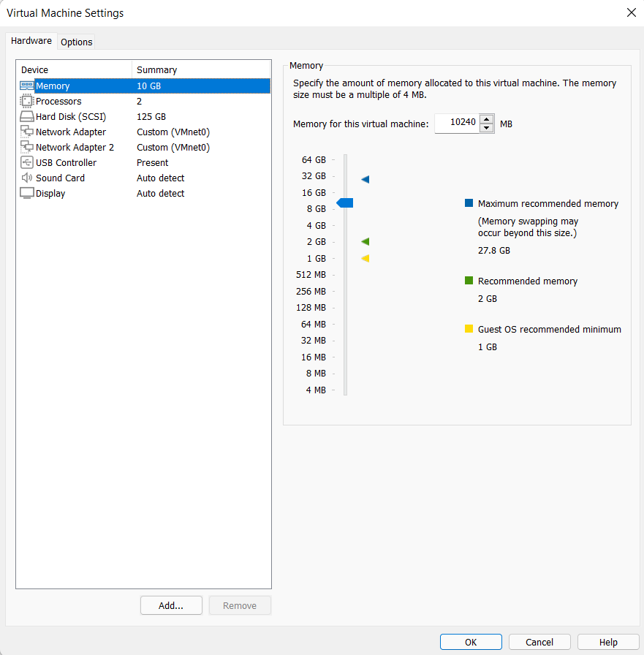The image size is (644, 655).
Task: Click the memory decrease stepper arrow
Action: [486, 126]
